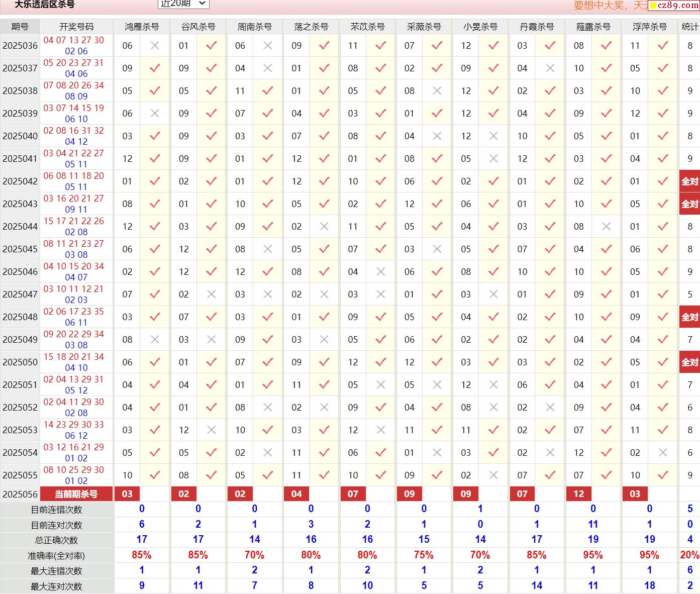Click the cross mark for 鸿雁杀号 in row 2025036
The height and width of the screenshot is (594, 700).
coord(155,46)
